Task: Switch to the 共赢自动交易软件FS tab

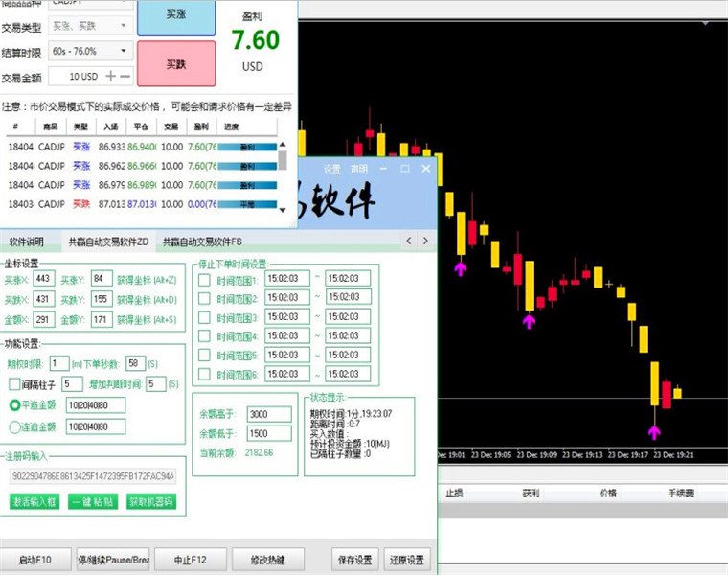Action: coord(202,241)
